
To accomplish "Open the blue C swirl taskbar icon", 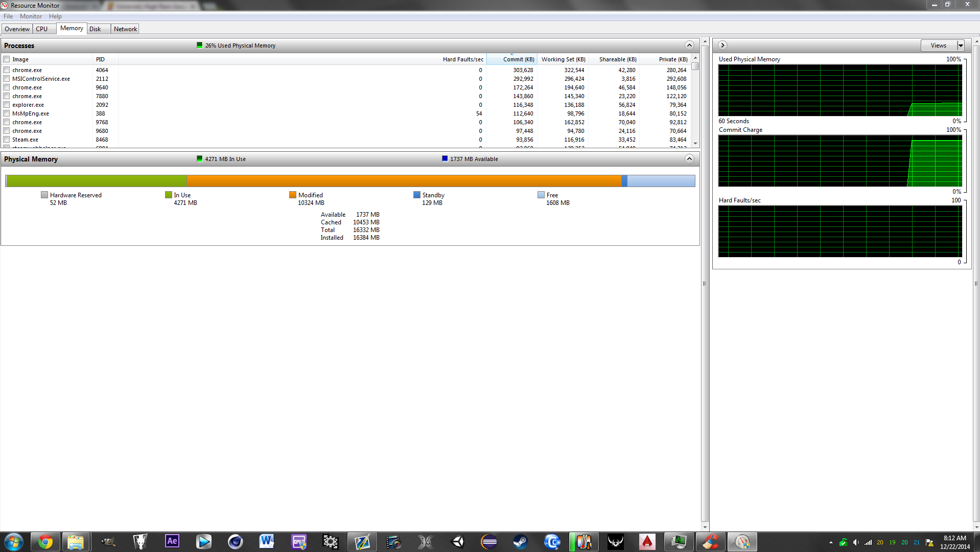I will [x=552, y=542].
